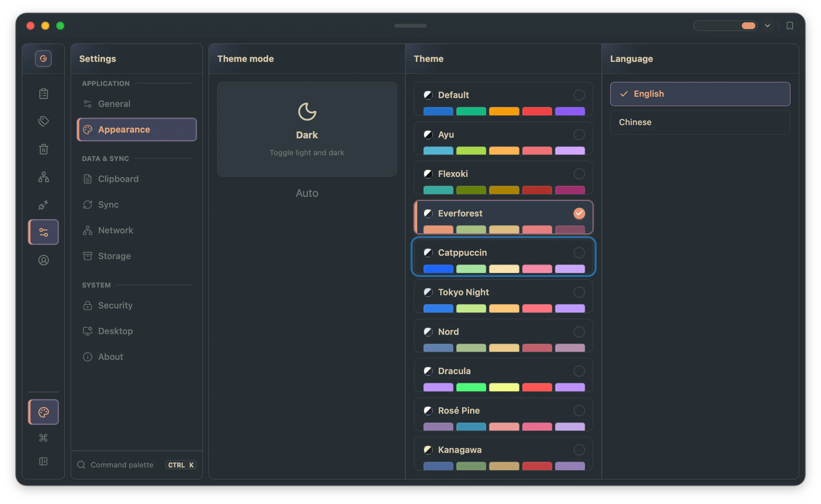Open the Command palette
This screenshot has width=821, height=504.
pos(136,465)
